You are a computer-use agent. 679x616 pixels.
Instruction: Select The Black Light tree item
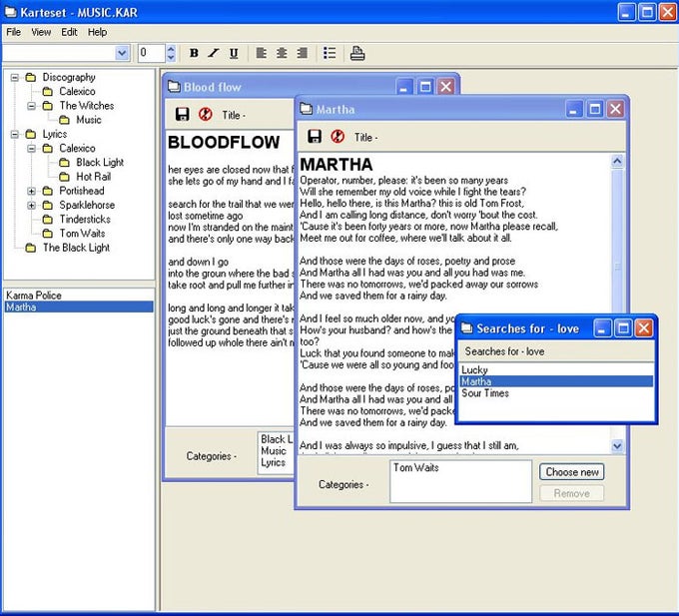[x=76, y=248]
